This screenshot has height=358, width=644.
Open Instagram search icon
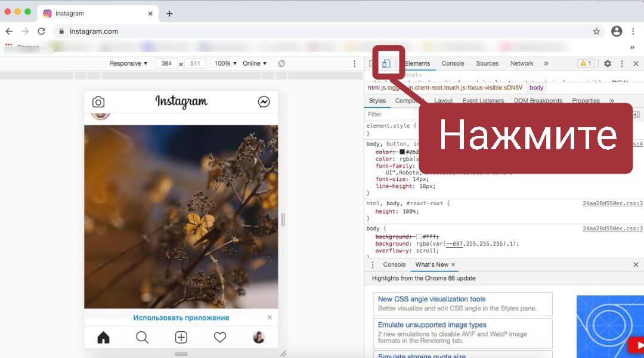pyautogui.click(x=142, y=338)
